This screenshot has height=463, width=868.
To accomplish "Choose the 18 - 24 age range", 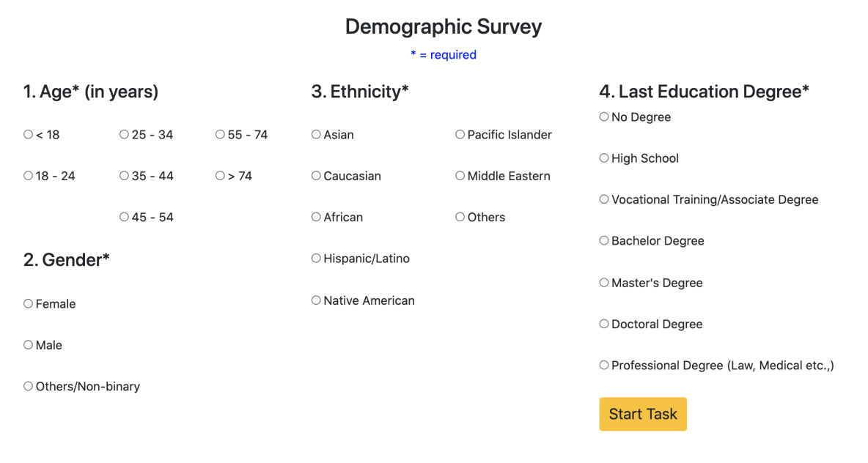I will [28, 176].
